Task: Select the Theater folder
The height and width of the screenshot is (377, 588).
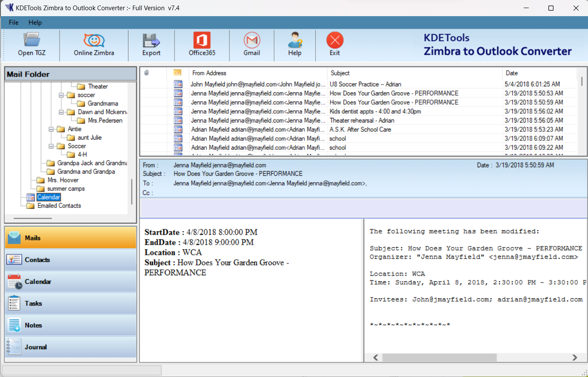Action: coord(98,86)
